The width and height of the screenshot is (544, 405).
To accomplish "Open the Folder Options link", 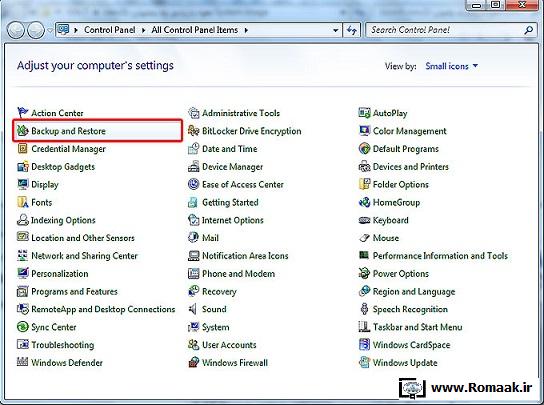I will pyautogui.click(x=401, y=184).
